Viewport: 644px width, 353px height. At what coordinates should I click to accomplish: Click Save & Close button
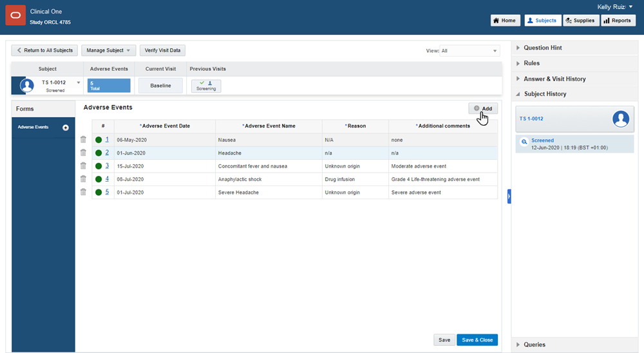(477, 340)
